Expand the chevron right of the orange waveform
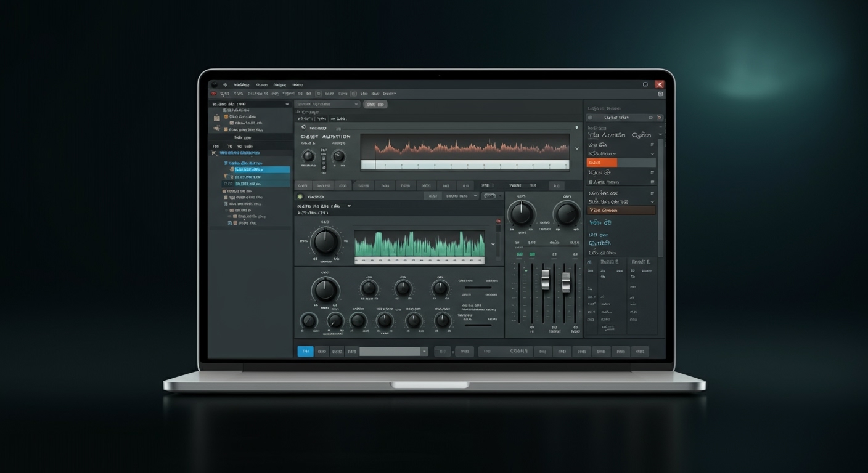The width and height of the screenshot is (868, 473). [x=577, y=148]
